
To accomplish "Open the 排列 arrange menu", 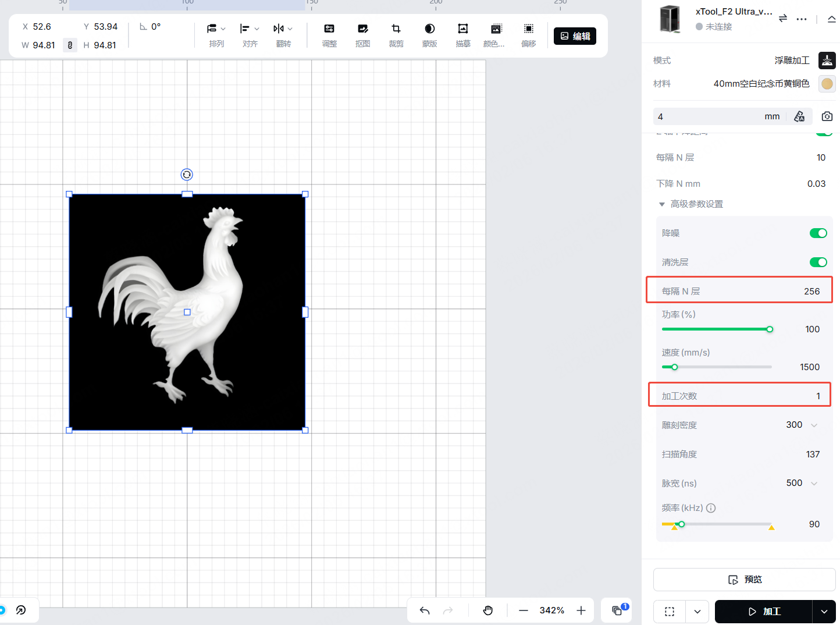I will click(216, 29).
